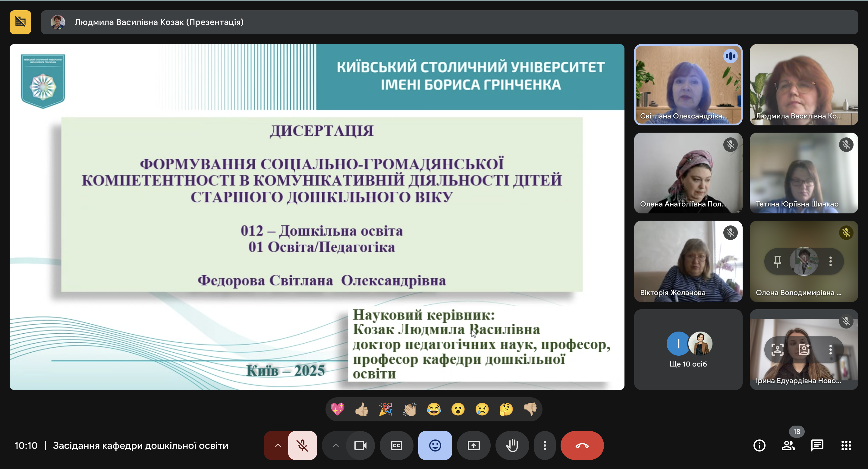Open chat with everyone
The image size is (868, 469).
tap(817, 445)
